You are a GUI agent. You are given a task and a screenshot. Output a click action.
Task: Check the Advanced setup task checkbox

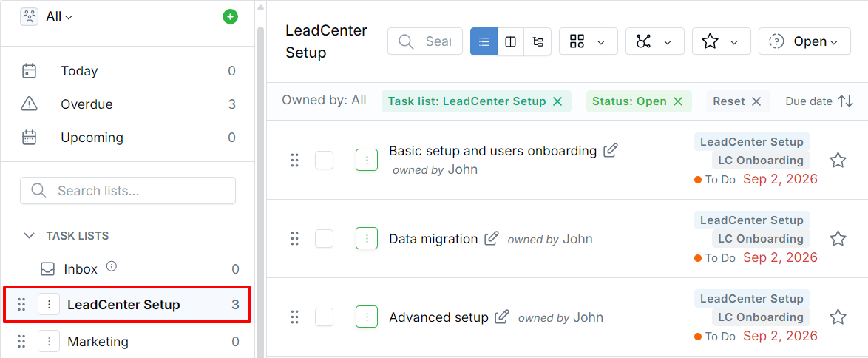(325, 317)
